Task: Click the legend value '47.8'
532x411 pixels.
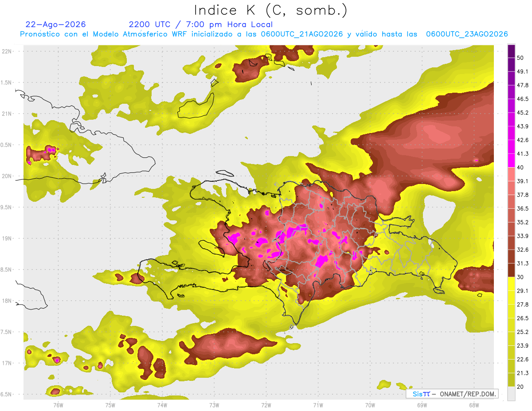Action: coord(523,85)
